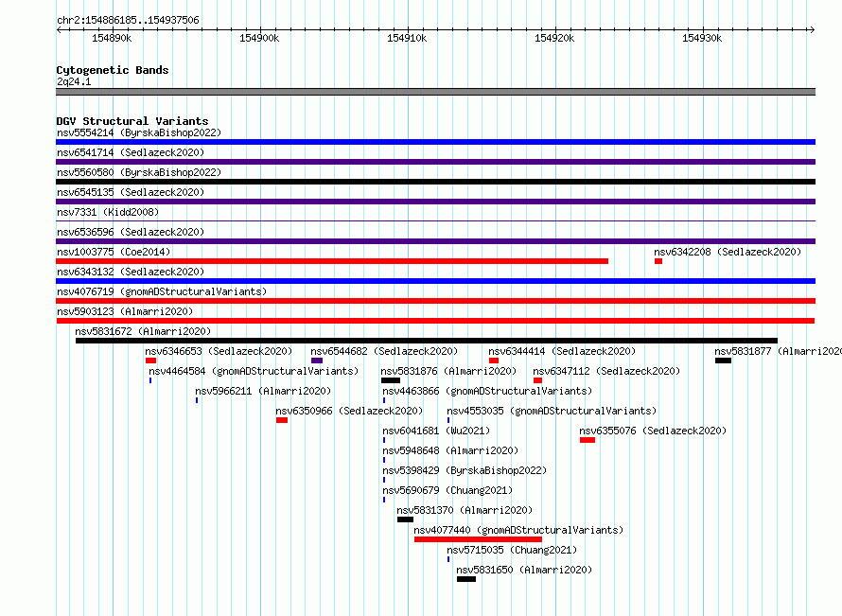Open nsv4463866 (gnomADStructuralVariants) label
Image resolution: width=842 pixels, height=616 pixels.
487,391
